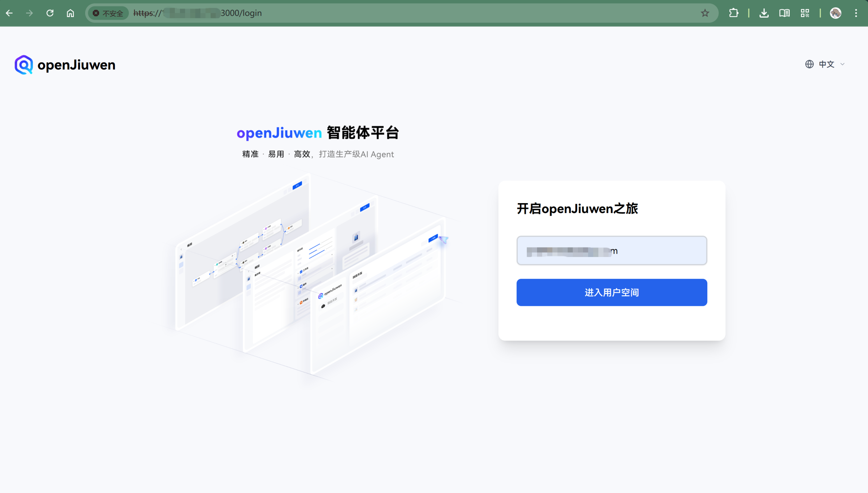
Task: Go to the browser home page
Action: (70, 13)
